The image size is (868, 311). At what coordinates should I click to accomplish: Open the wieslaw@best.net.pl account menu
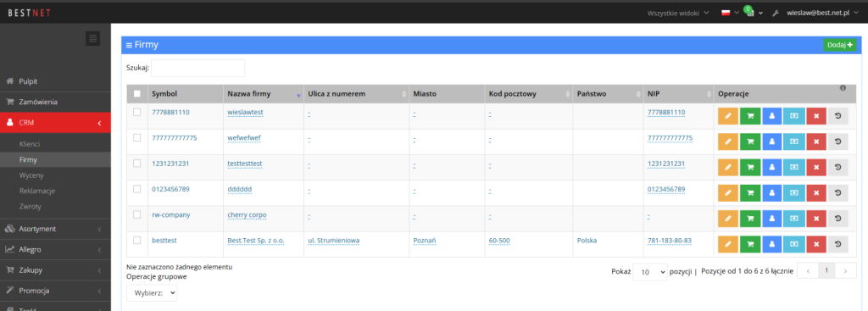(822, 13)
